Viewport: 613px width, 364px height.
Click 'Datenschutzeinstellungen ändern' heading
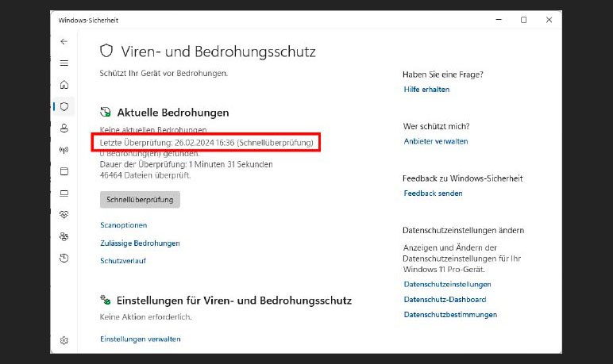(463, 231)
